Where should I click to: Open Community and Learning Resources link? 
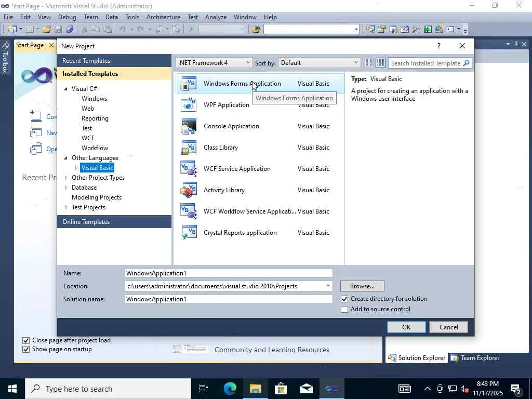pos(272,350)
